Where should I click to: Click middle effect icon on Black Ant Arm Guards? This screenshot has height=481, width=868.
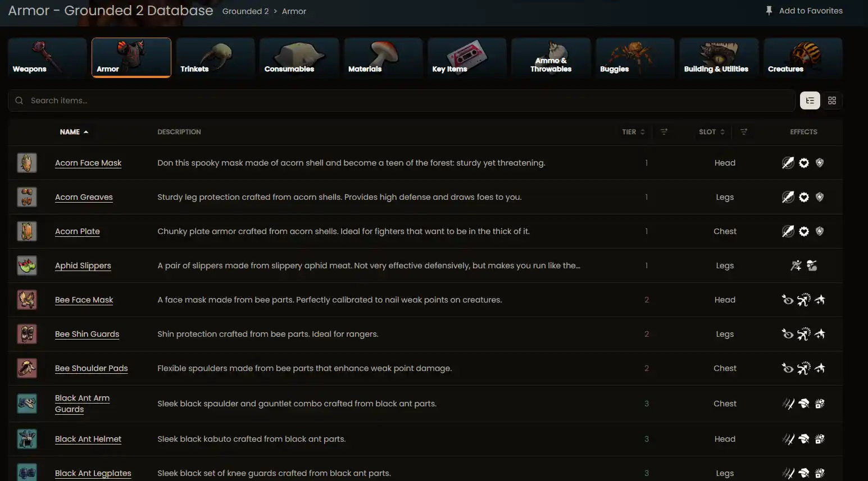click(x=804, y=404)
